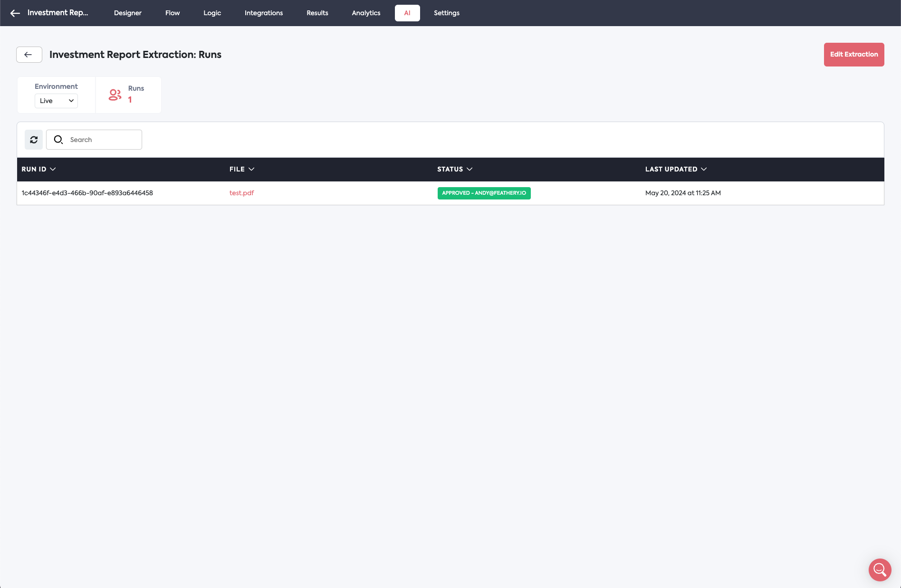Sort by the FILE column
Screen dimensions: 901x588
(x=241, y=169)
